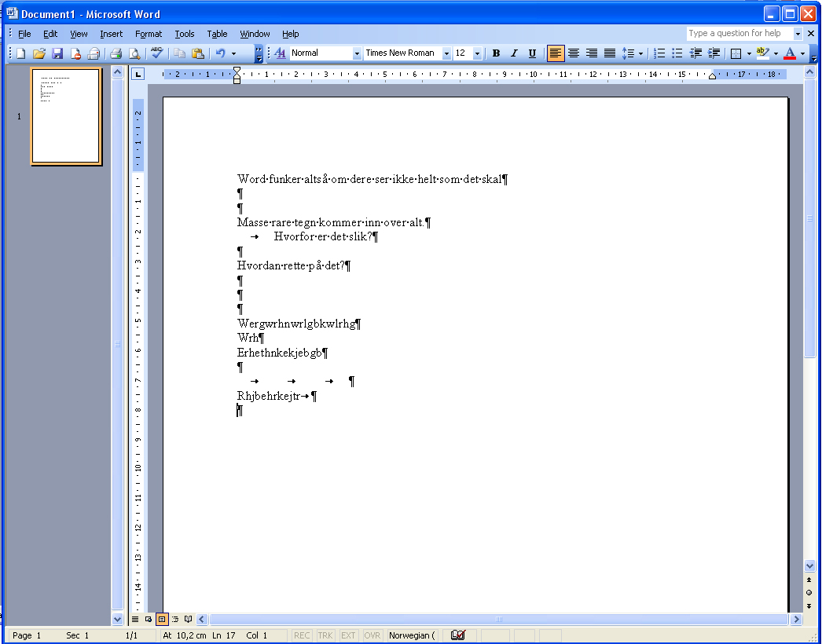Image resolution: width=822 pixels, height=644 pixels.
Task: Toggle underline formatting
Action: point(532,53)
